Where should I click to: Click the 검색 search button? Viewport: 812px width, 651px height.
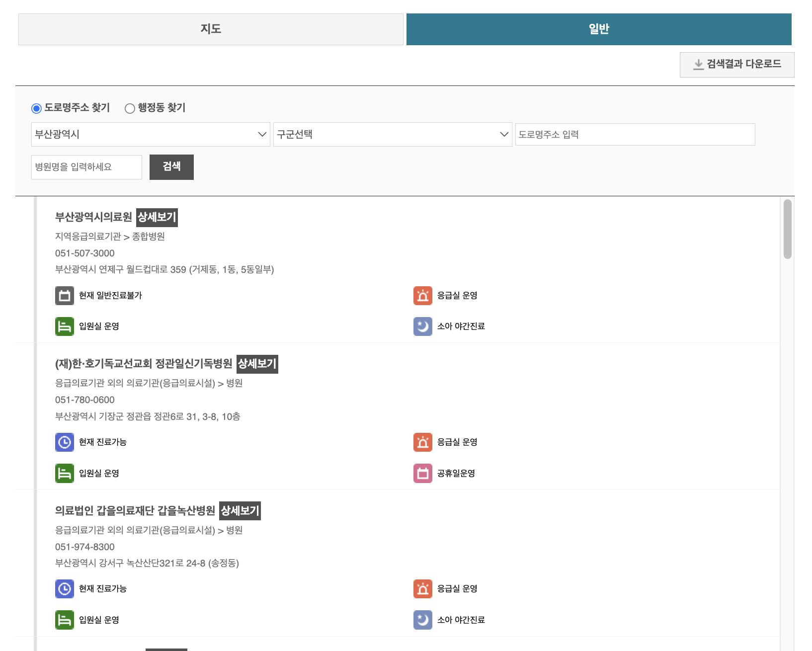pos(171,167)
